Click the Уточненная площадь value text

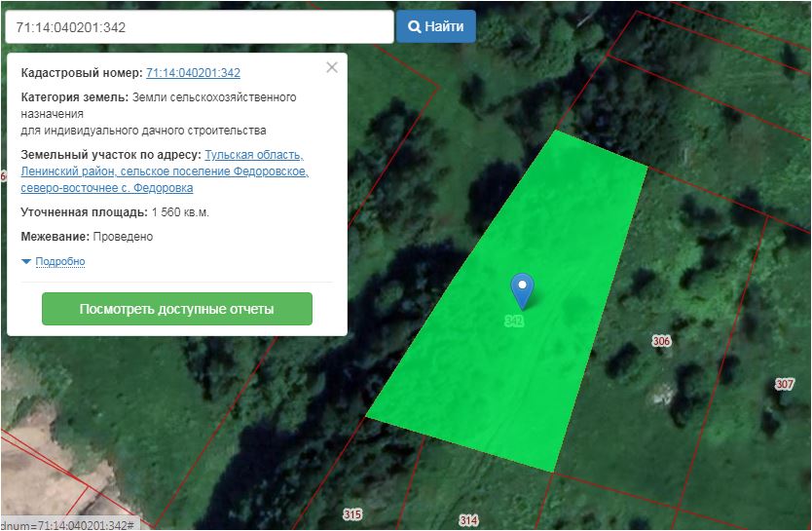[x=180, y=212]
